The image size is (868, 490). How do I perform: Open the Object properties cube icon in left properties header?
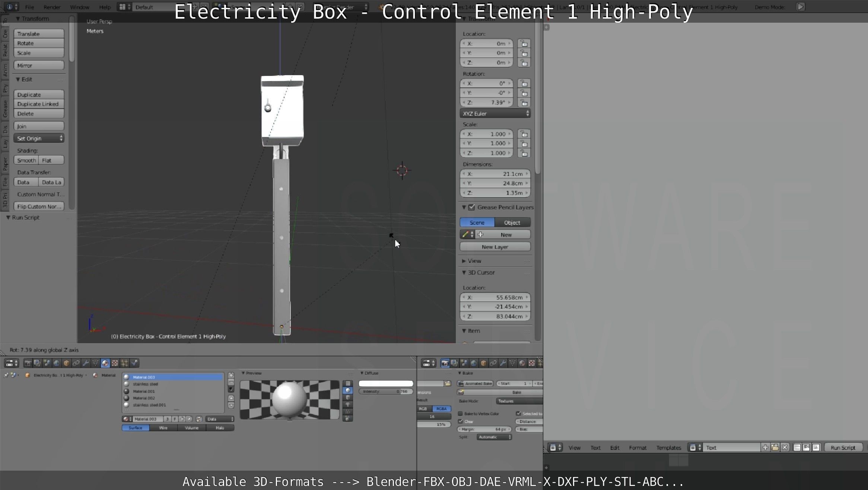(x=66, y=363)
